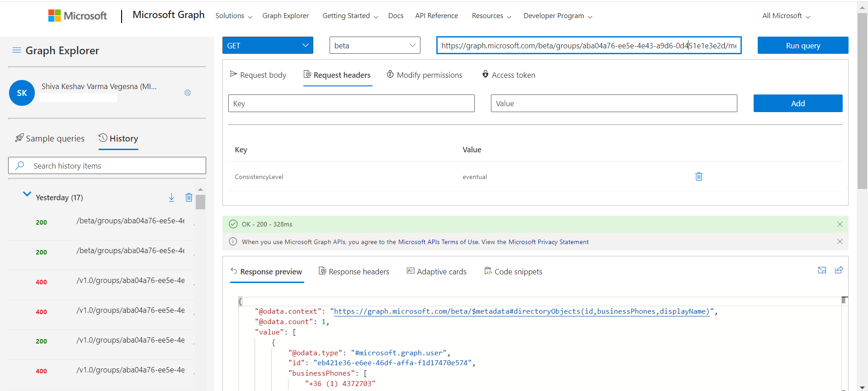Export Yesterday history with download icon
Screen dimensions: 868x391
point(171,198)
